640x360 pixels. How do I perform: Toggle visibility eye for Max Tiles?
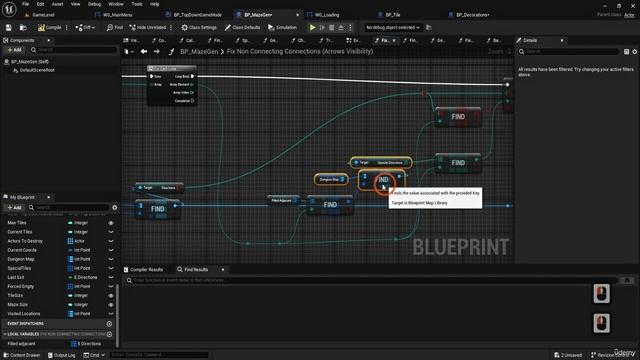click(x=111, y=223)
